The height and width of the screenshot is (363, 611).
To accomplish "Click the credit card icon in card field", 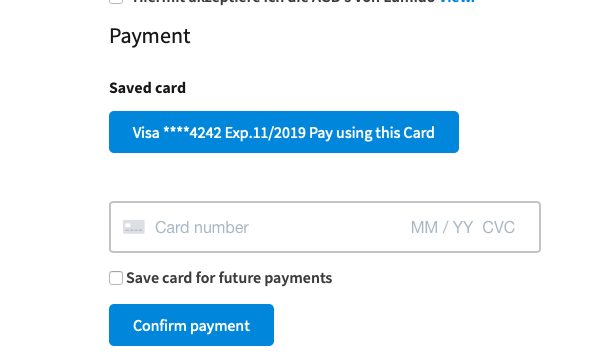I will (134, 227).
